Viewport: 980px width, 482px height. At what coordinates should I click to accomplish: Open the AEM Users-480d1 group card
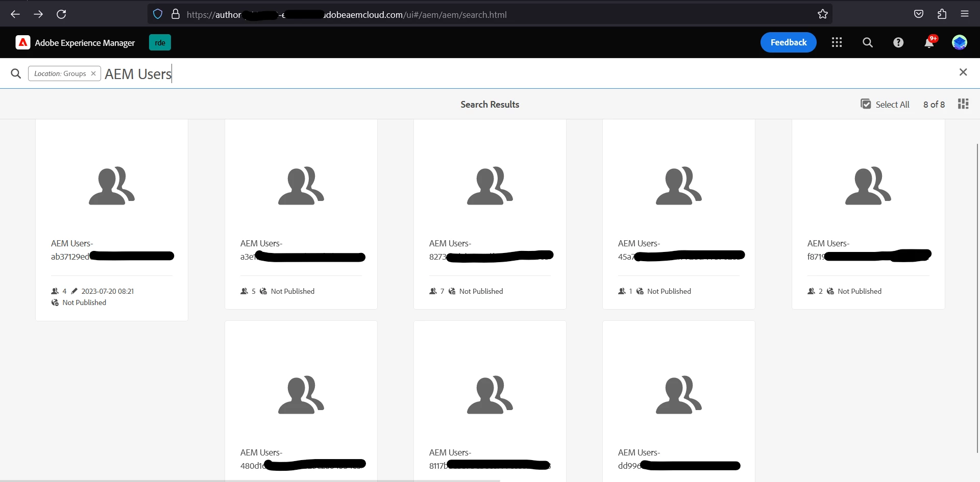301,401
